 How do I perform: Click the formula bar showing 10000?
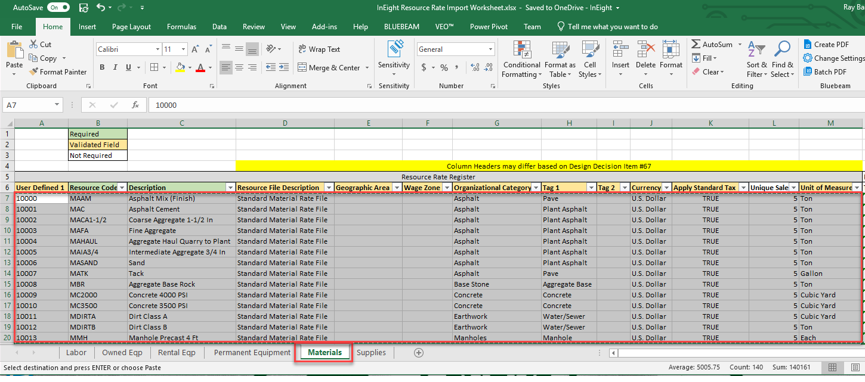[x=505, y=105]
